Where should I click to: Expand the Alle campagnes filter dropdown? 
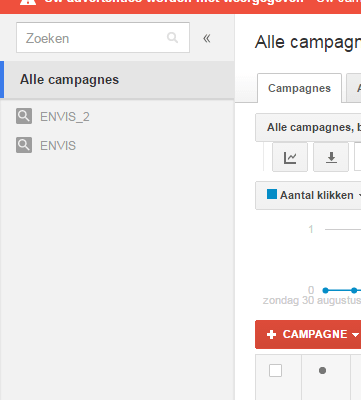(x=308, y=127)
